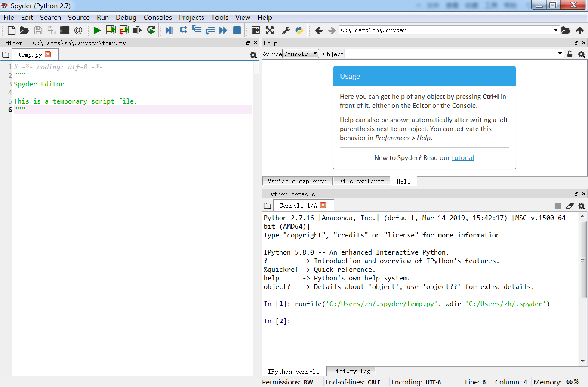Toggle fullscreen mode icon
Screen dimensions: 588x387
point(270,30)
